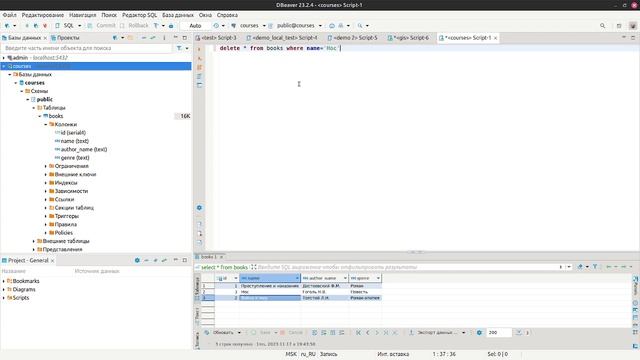Open the Обновить dropdown arrow
This screenshot has width=640, height=360.
pos(239,333)
